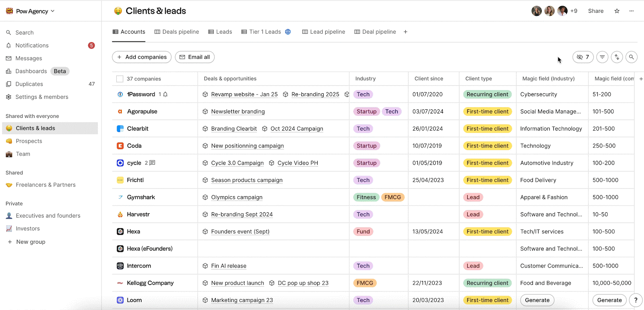Open the comments icon beside cycle
This screenshot has height=310, width=644.
pos(152,163)
